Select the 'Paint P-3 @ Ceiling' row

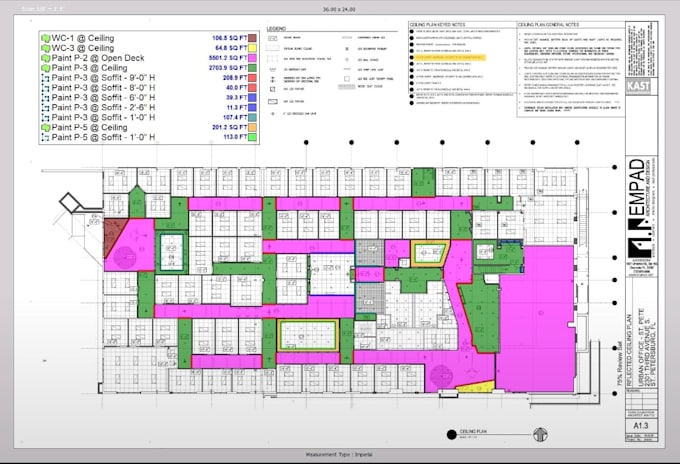tap(149, 68)
